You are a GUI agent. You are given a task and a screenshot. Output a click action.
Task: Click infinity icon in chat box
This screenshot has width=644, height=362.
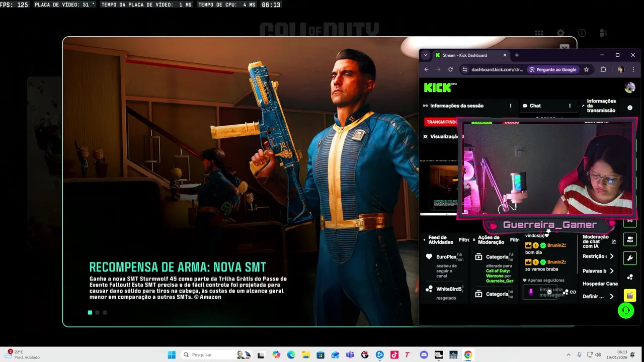[x=573, y=292]
